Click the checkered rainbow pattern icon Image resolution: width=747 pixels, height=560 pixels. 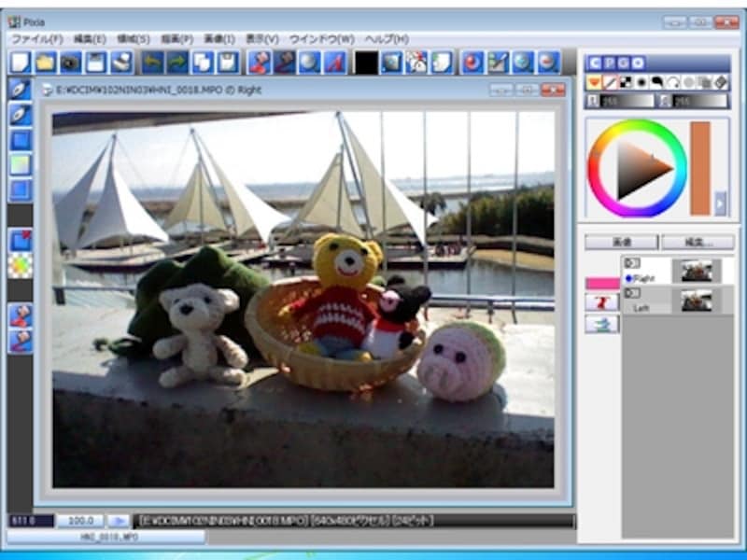(x=21, y=265)
